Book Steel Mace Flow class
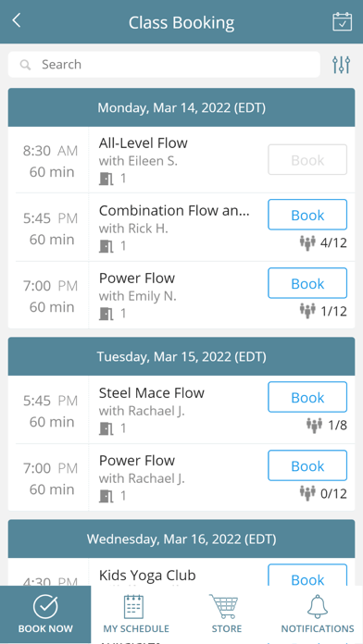Viewport: 363px width, 644px height. click(307, 397)
